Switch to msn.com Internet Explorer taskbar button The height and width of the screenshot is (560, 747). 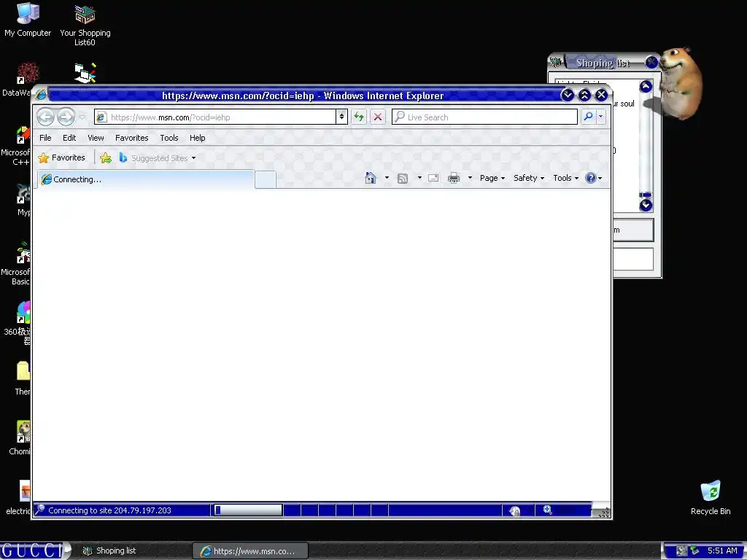pyautogui.click(x=250, y=551)
